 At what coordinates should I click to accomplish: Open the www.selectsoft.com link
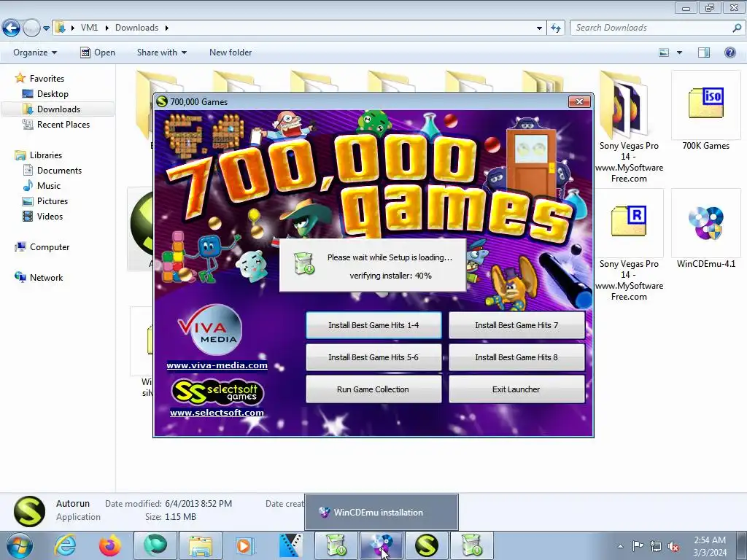coord(217,413)
